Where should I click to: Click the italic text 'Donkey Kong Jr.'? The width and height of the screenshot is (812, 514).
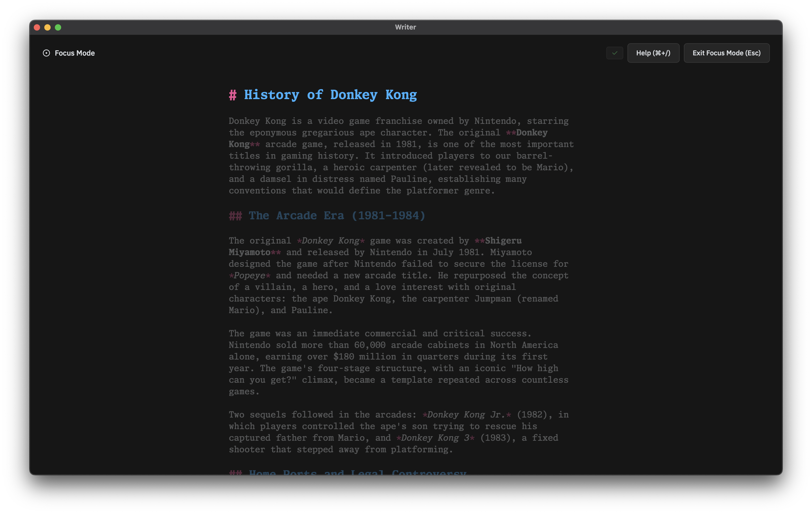coord(466,415)
